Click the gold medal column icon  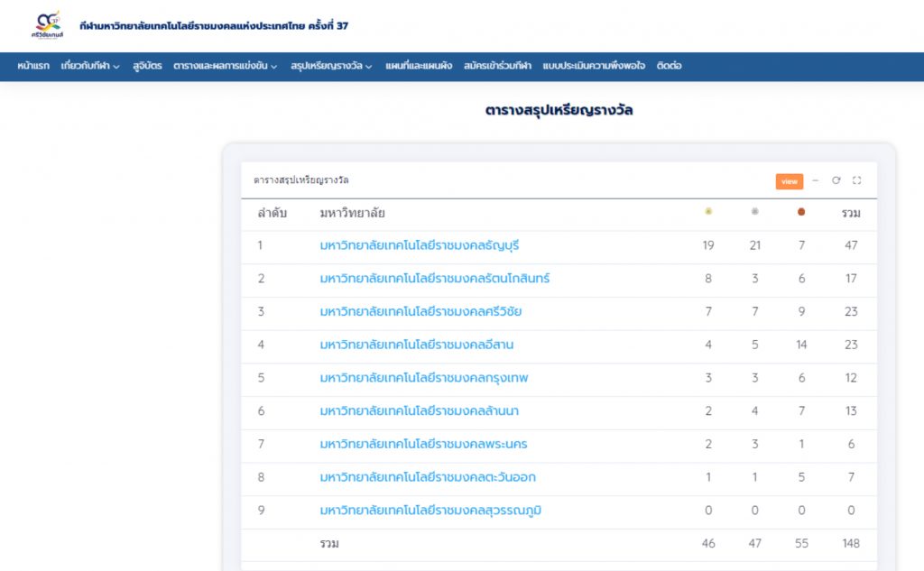(708, 212)
